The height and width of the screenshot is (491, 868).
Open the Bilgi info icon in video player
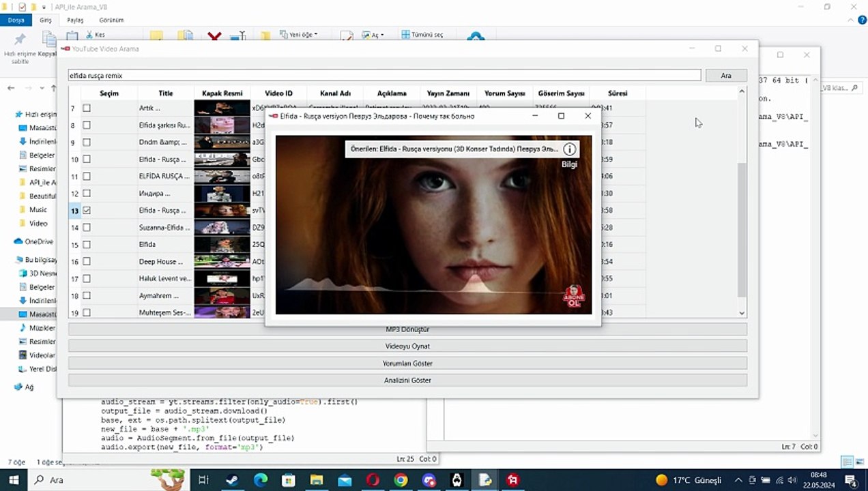[569, 149]
